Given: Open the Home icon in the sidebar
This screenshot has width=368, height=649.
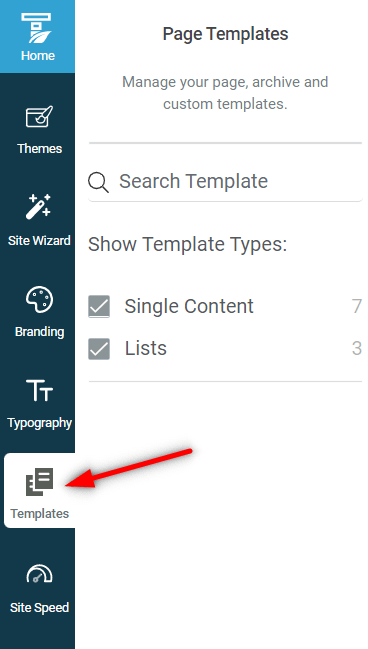Looking at the screenshot, I should (x=37, y=28).
